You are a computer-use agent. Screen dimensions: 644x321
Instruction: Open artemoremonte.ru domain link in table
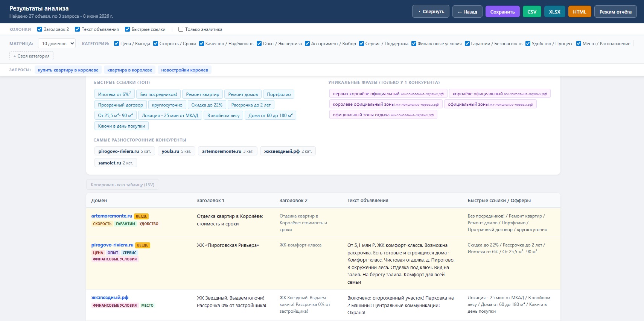click(112, 216)
